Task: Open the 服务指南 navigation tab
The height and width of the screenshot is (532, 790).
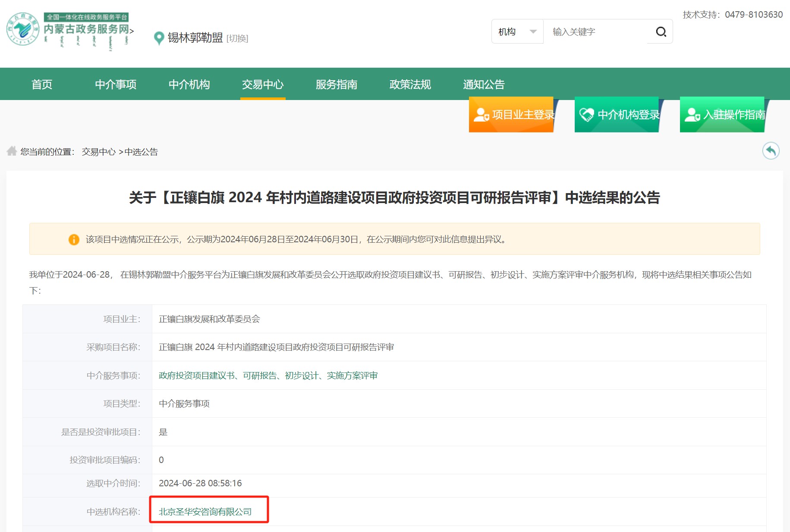Action: (337, 84)
